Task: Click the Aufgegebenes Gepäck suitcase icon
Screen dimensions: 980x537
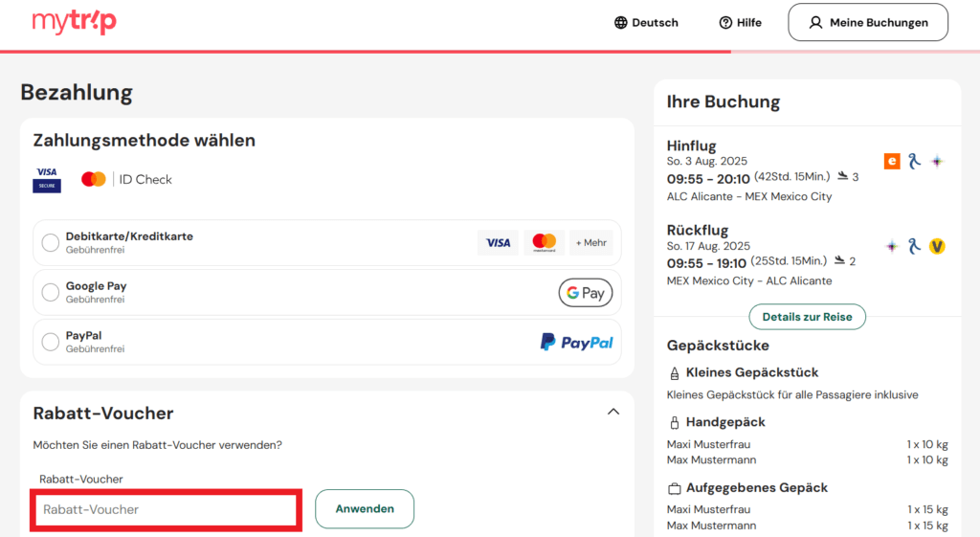Action: point(675,488)
